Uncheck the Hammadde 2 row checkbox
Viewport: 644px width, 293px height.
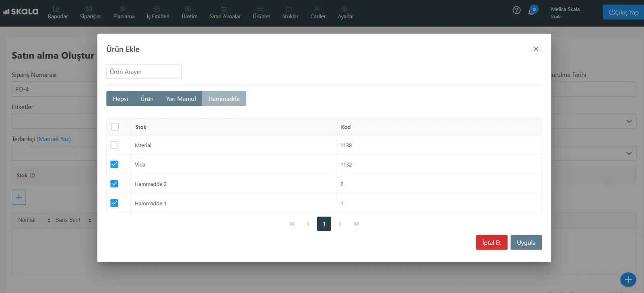114,184
